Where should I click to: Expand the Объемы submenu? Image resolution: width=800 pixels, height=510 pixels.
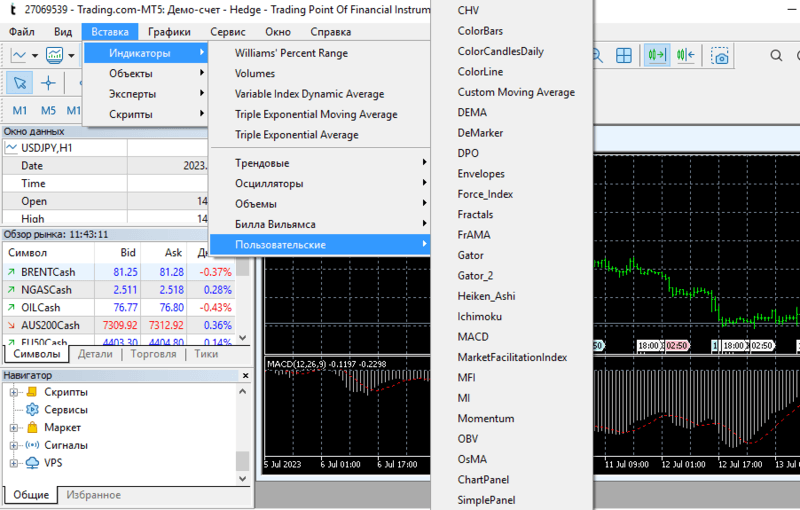pyautogui.click(x=320, y=204)
